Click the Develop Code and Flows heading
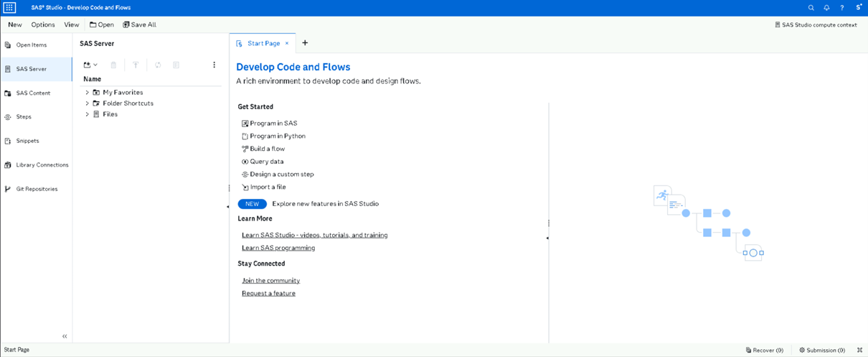Viewport: 868px width, 357px height. click(293, 68)
